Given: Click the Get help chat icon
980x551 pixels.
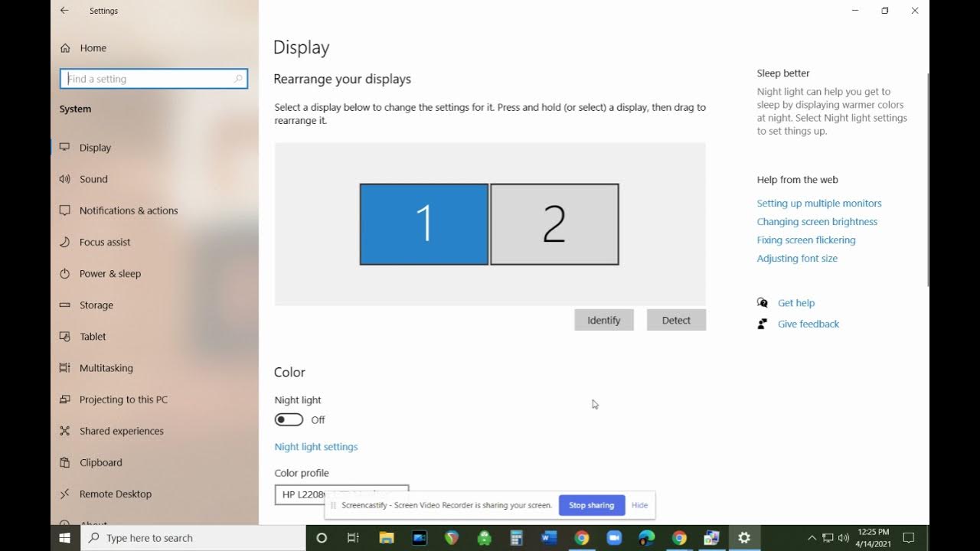Looking at the screenshot, I should pos(762,302).
